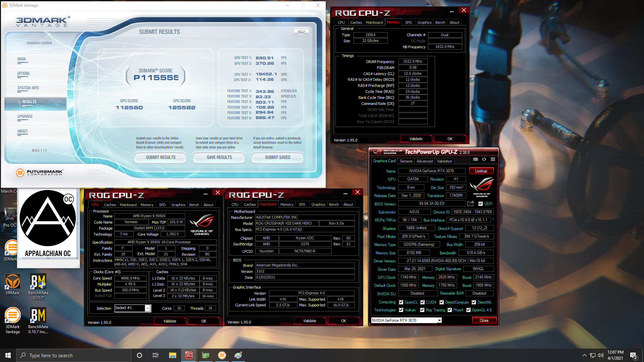Select Bench tab in Mainboard CPU-Z window
The width and height of the screenshot is (644, 362).
[334, 204]
